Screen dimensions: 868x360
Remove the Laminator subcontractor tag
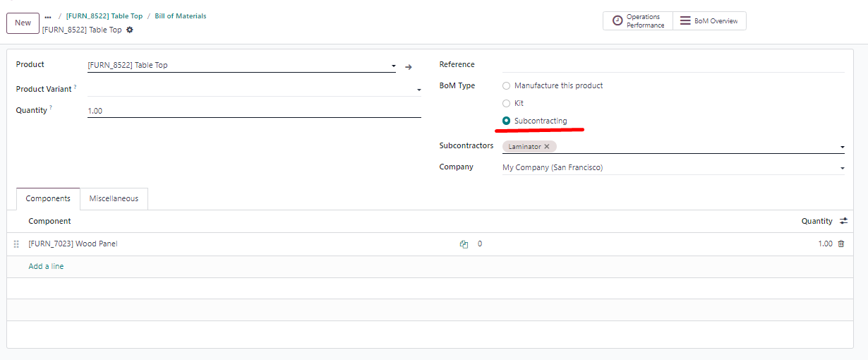coord(546,147)
